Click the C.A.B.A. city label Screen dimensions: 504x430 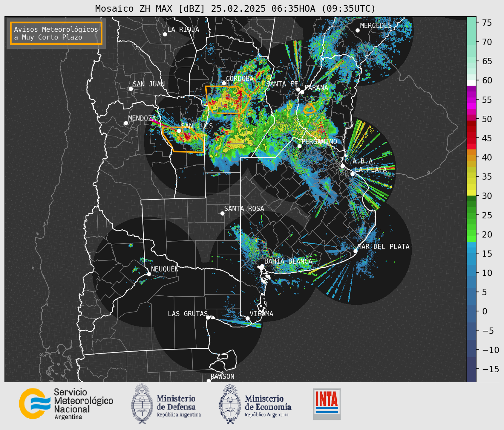click(x=360, y=161)
